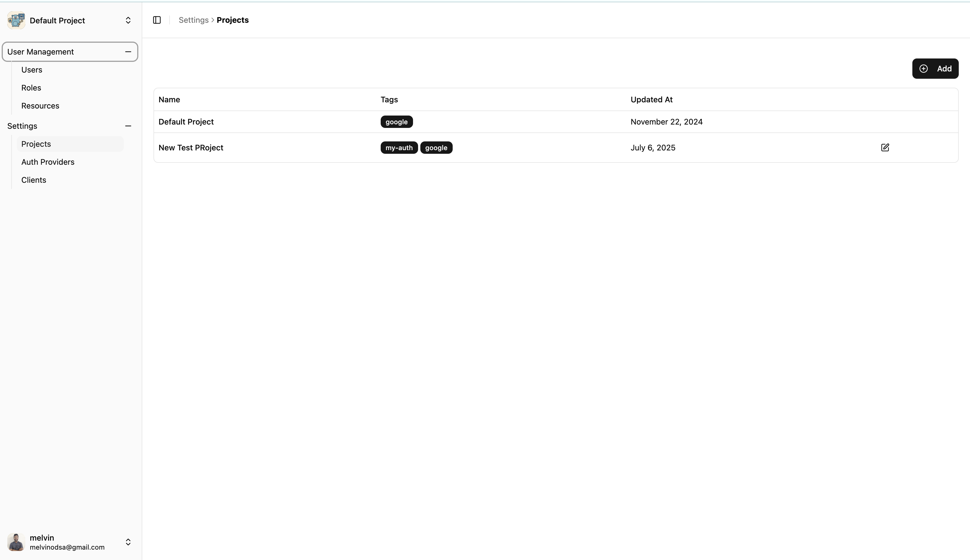Select the google tag on Default Project row
970x560 pixels.
pos(396,121)
